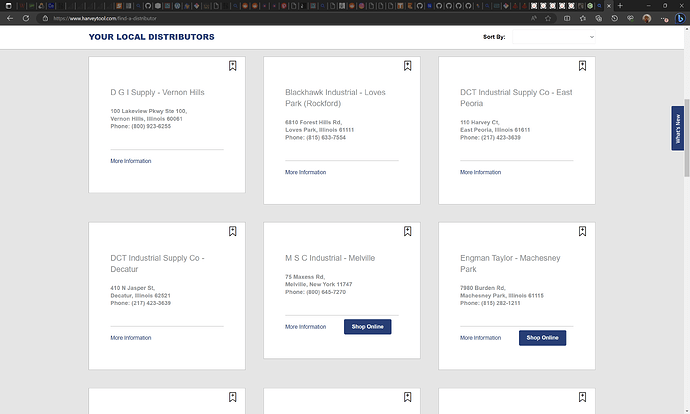This screenshot has height=414, width=690.
Task: Open More Information for M S C Industrial
Action: coord(305,327)
